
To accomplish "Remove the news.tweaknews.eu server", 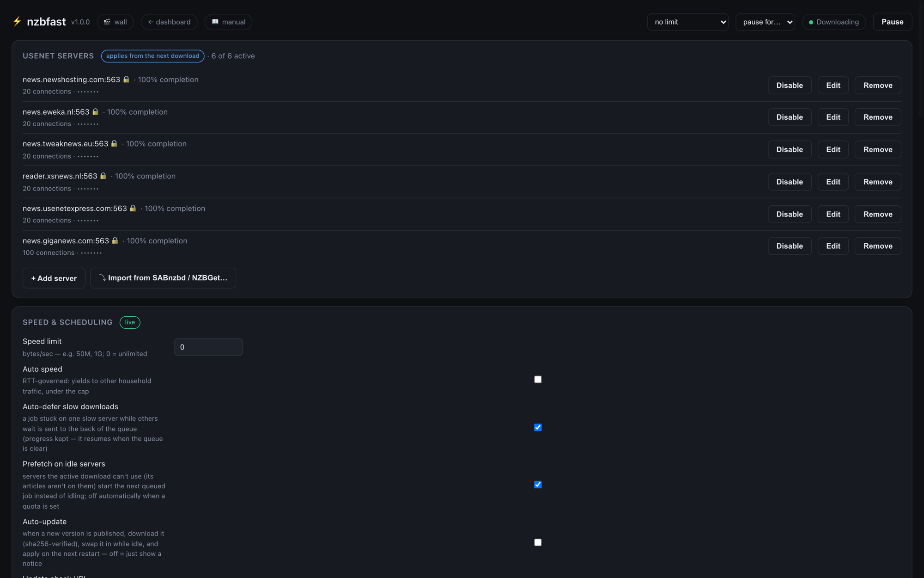I will coord(878,149).
